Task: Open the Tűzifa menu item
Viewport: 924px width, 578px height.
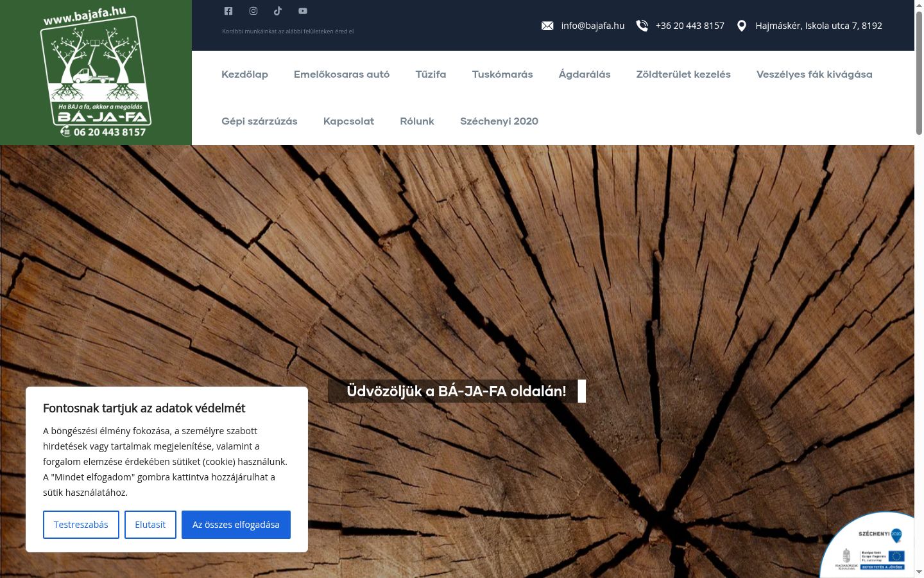Action: (431, 74)
